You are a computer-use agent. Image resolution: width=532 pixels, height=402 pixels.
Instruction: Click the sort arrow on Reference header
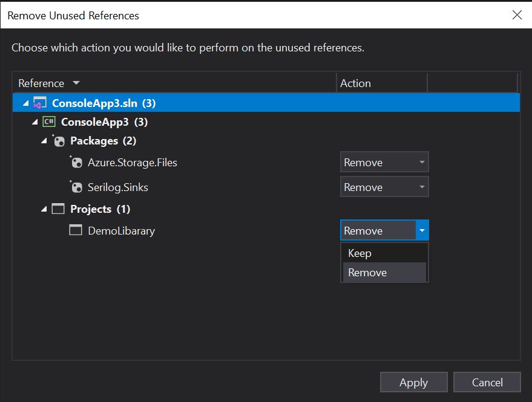76,83
